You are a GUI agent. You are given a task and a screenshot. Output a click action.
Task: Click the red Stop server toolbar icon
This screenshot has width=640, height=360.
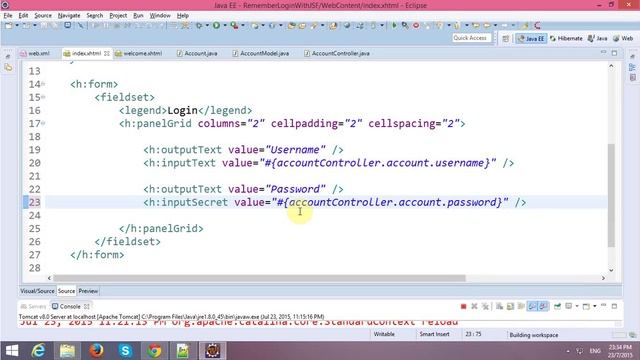coord(416,25)
